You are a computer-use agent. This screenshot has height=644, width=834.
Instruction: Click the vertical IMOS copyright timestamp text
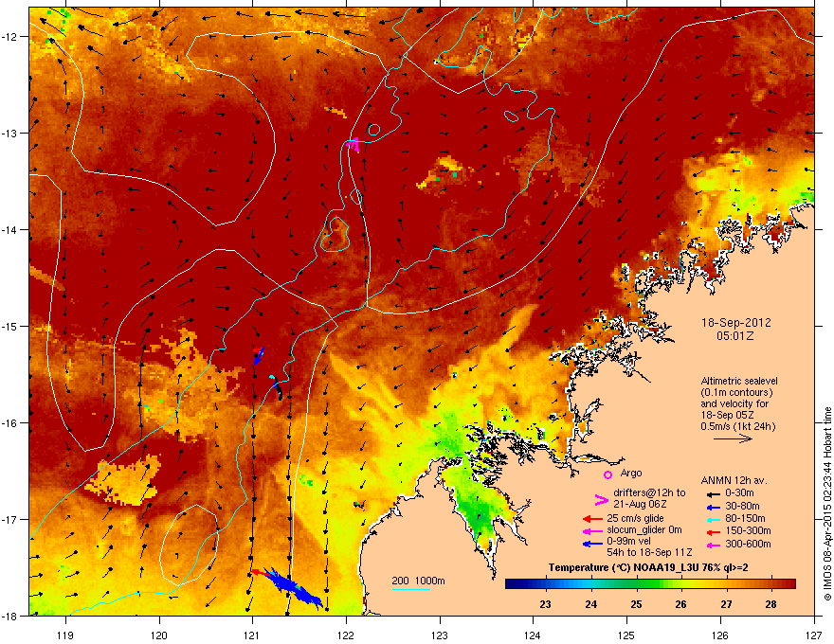827,504
